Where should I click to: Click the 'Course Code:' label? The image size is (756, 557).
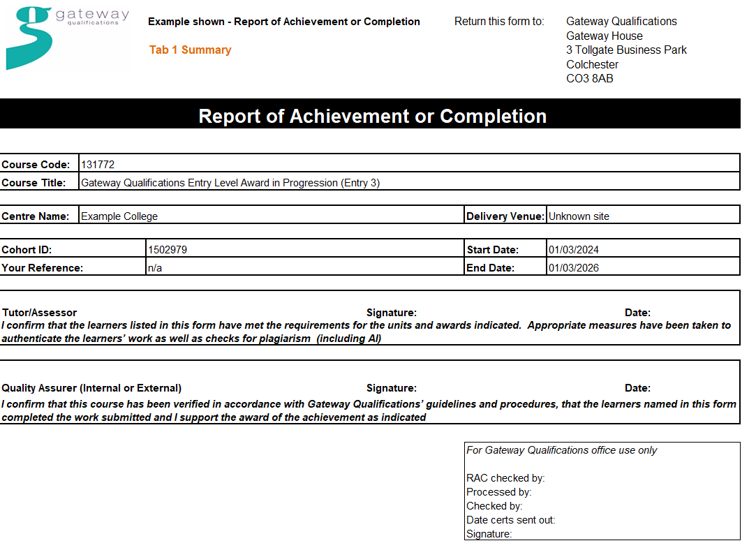(36, 165)
